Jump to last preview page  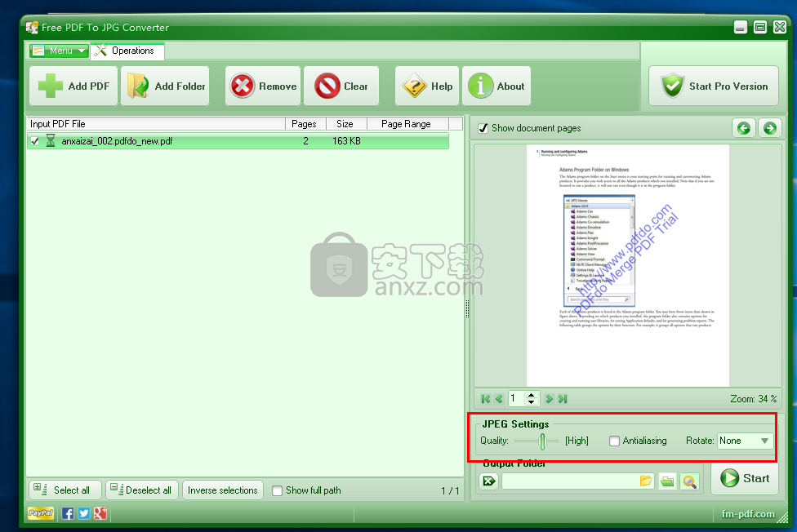pyautogui.click(x=563, y=399)
